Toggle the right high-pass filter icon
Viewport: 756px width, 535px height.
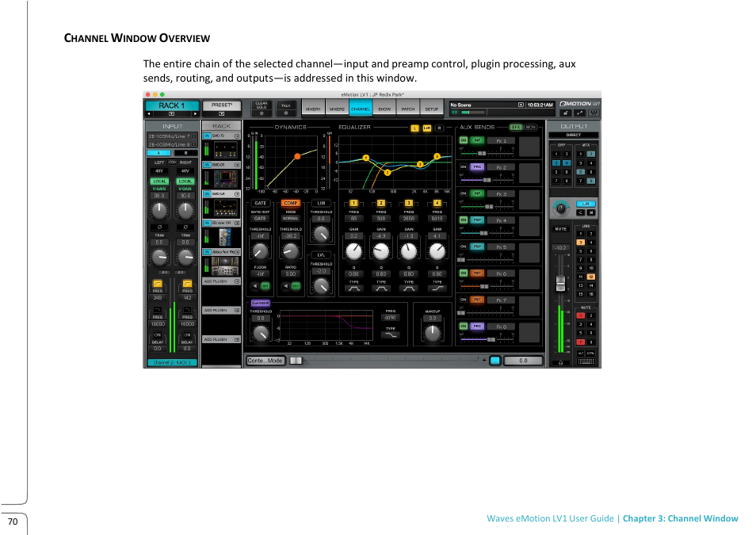(x=187, y=284)
